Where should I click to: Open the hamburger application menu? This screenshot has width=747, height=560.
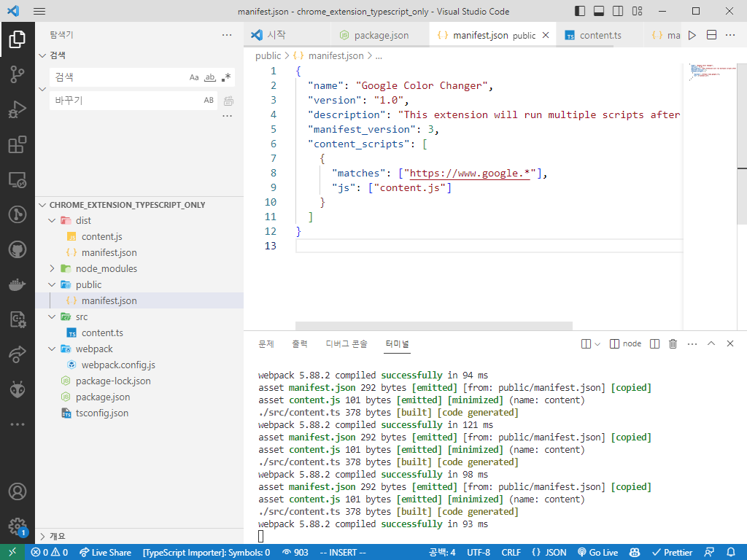tap(39, 11)
